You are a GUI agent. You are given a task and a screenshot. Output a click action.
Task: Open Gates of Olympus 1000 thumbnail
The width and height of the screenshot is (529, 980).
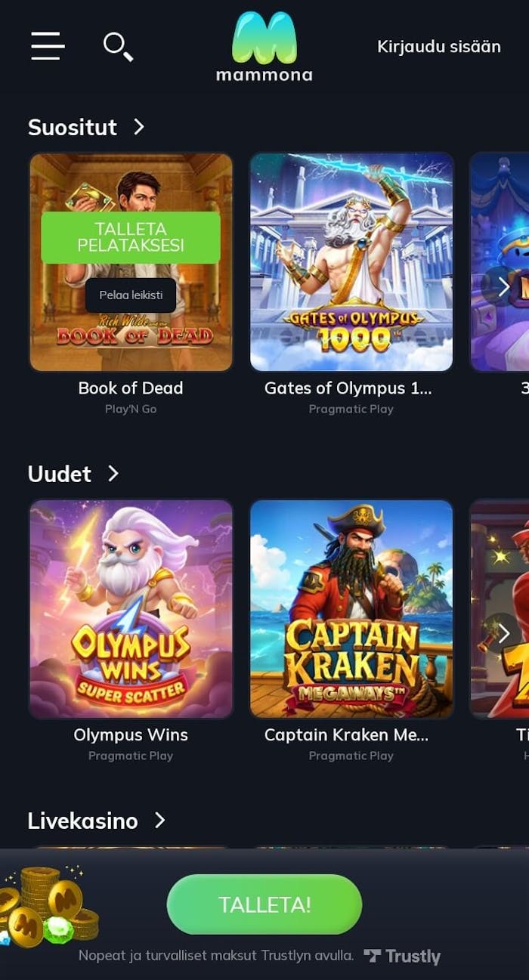click(x=351, y=262)
